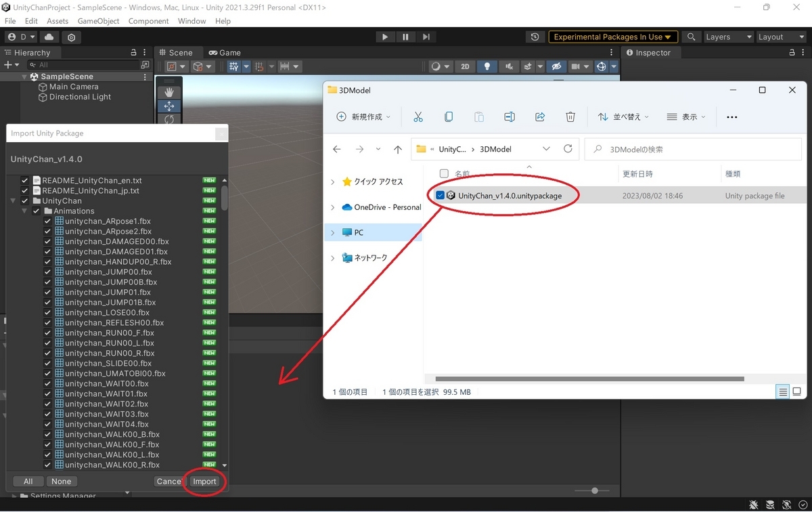Uncheck README_UnityChan_jp.txt checkbox
812x512 pixels.
(x=25, y=191)
